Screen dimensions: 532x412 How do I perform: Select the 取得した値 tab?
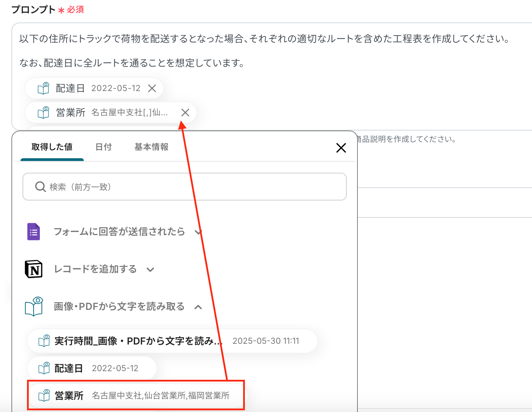click(52, 147)
